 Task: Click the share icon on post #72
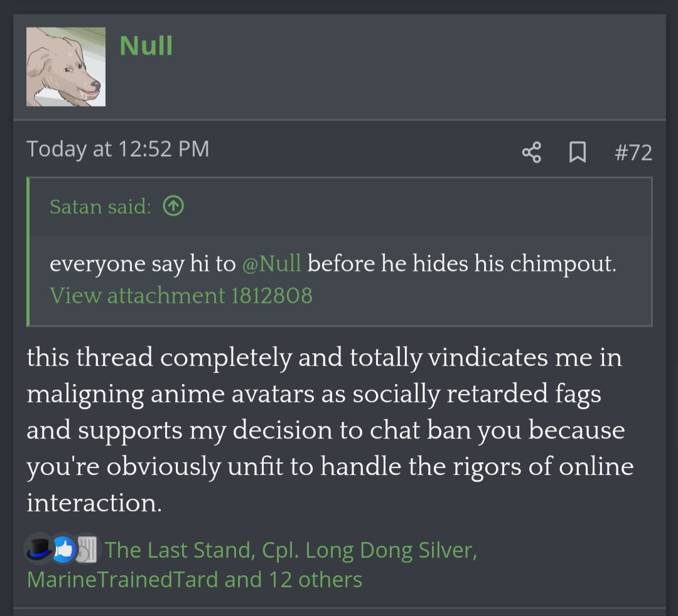tap(532, 152)
